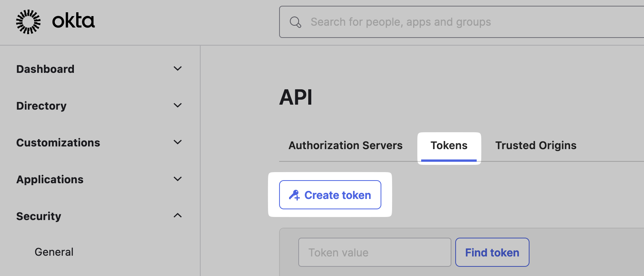Select the Directory label in the sidebar
This screenshot has height=276, width=644.
coord(41,106)
